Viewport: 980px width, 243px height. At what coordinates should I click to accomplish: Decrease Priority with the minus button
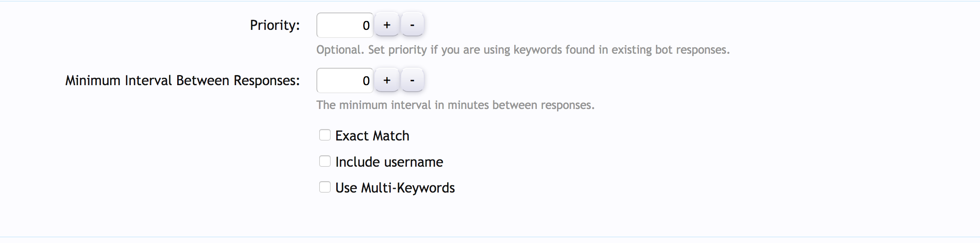[x=412, y=25]
